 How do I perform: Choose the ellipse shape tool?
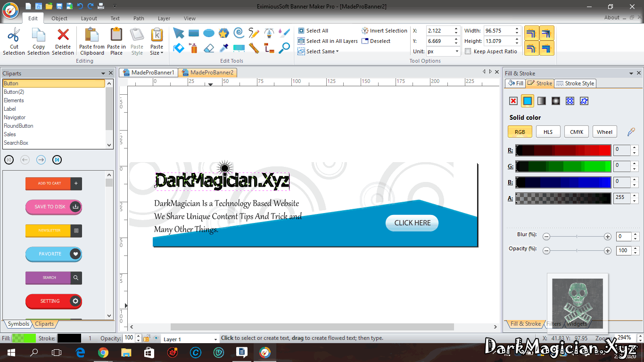coord(209,33)
